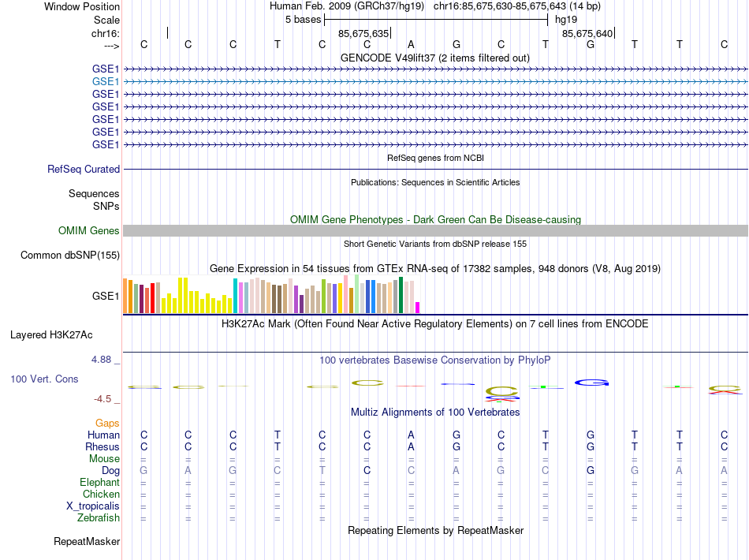The image size is (749, 560).
Task: Click the Gaps label in the alignment
Action: tap(107, 423)
